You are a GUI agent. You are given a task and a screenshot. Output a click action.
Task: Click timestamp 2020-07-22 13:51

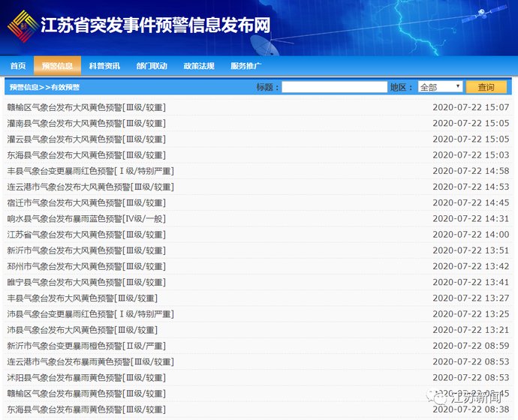(x=471, y=250)
